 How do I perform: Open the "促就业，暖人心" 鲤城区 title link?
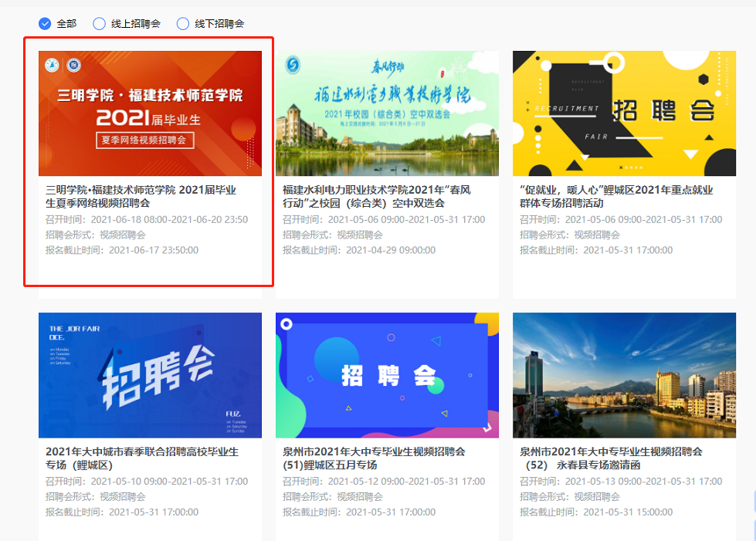616,196
